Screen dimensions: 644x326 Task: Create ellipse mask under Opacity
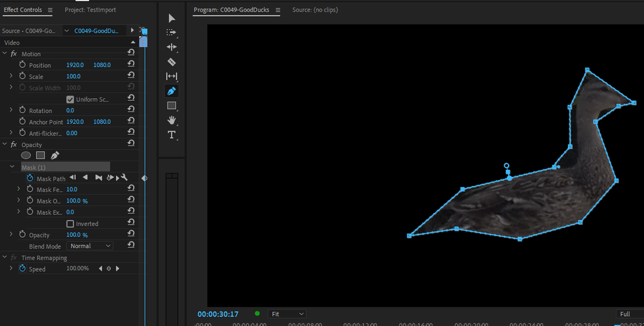[x=26, y=156]
